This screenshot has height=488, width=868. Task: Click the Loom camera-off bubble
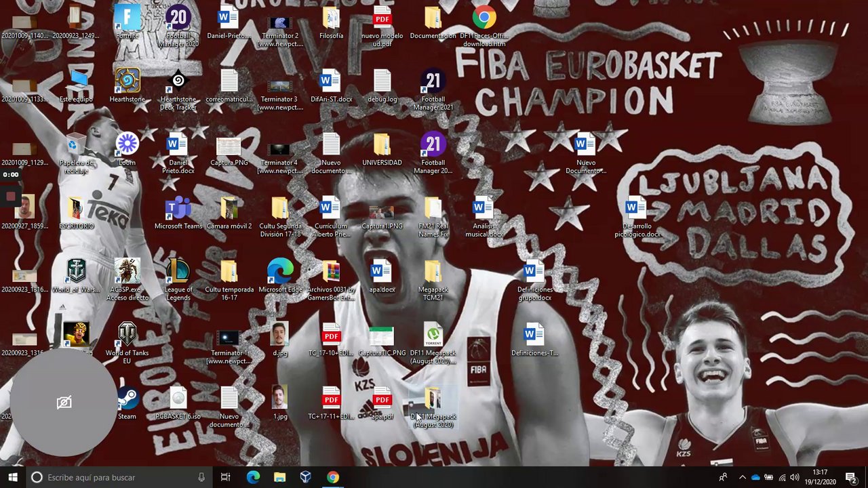64,403
